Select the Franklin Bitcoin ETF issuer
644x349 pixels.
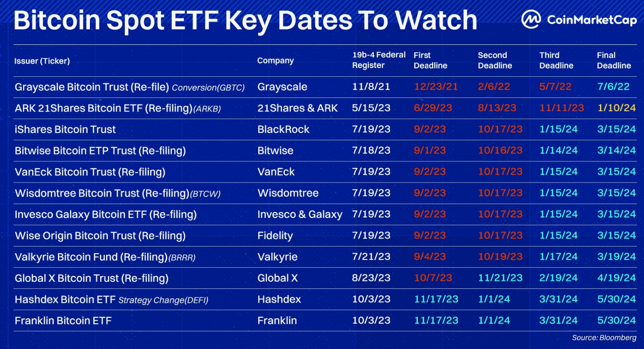click(63, 321)
